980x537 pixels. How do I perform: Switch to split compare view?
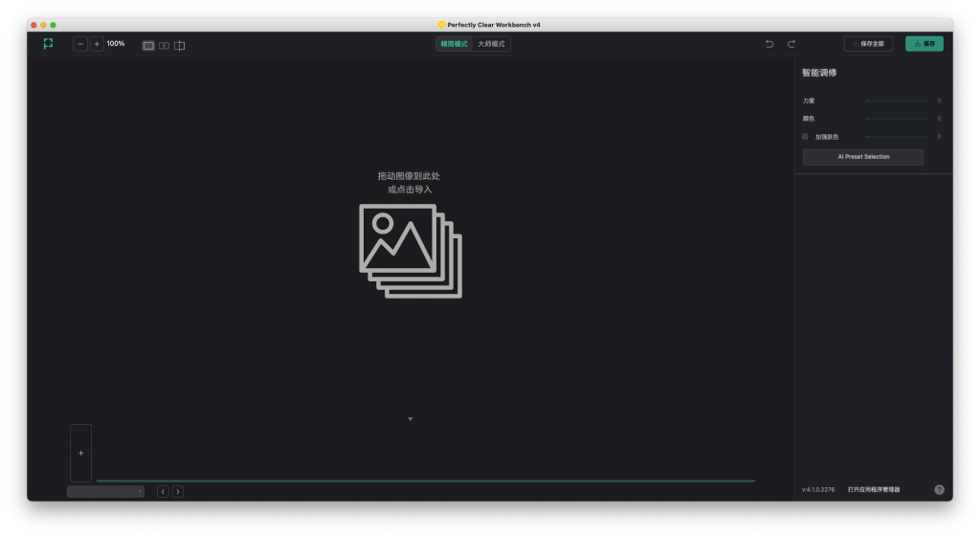pyautogui.click(x=179, y=46)
